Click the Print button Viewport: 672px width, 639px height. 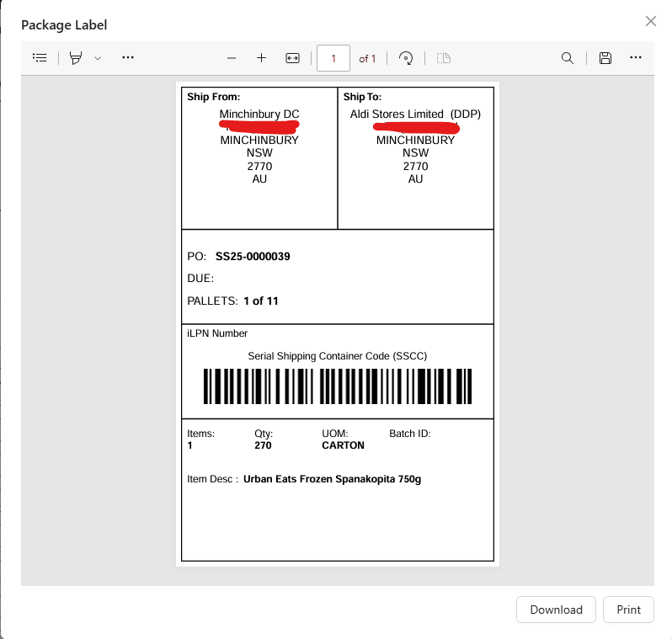(628, 610)
